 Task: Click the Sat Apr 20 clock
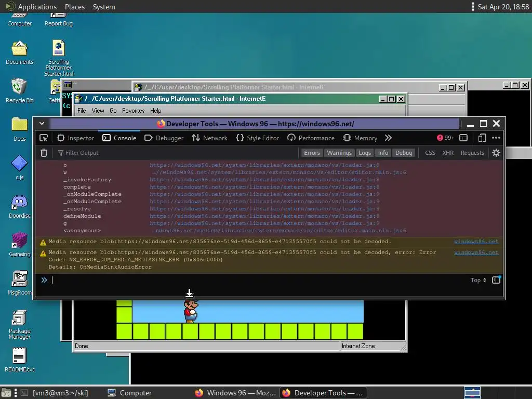[x=503, y=6]
